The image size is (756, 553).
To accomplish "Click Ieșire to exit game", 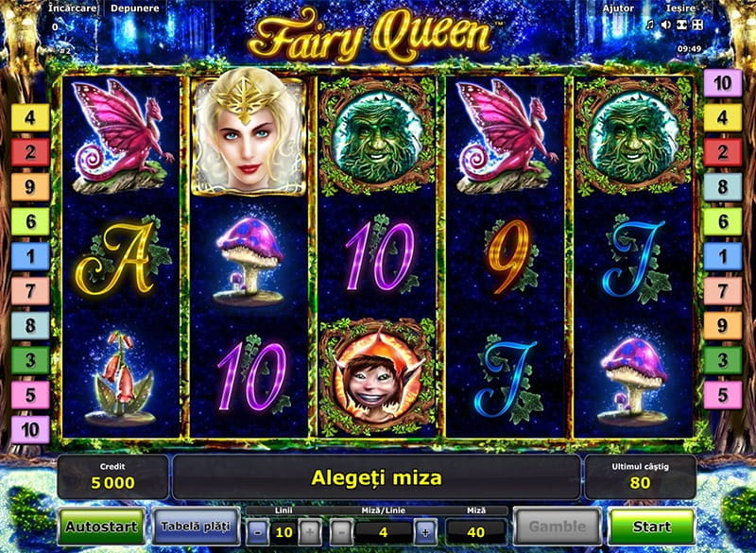I will (680, 9).
